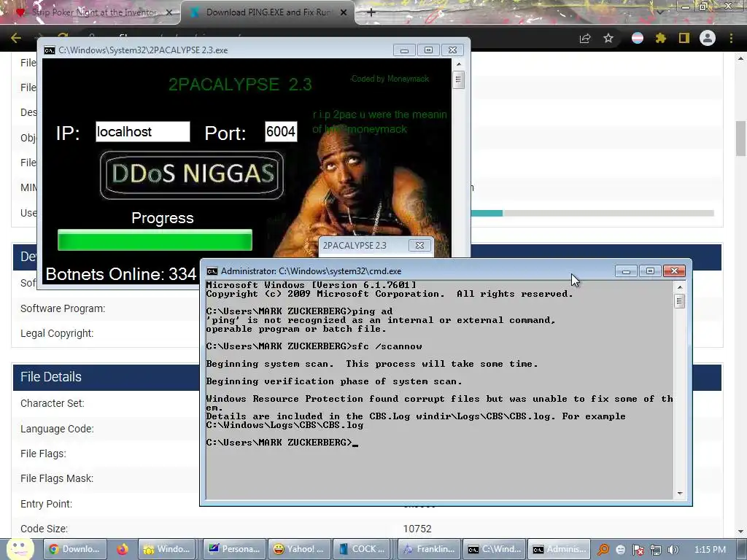The image size is (747, 560).
Task: Click the 'Character Set:' row label
Action: coord(53,403)
